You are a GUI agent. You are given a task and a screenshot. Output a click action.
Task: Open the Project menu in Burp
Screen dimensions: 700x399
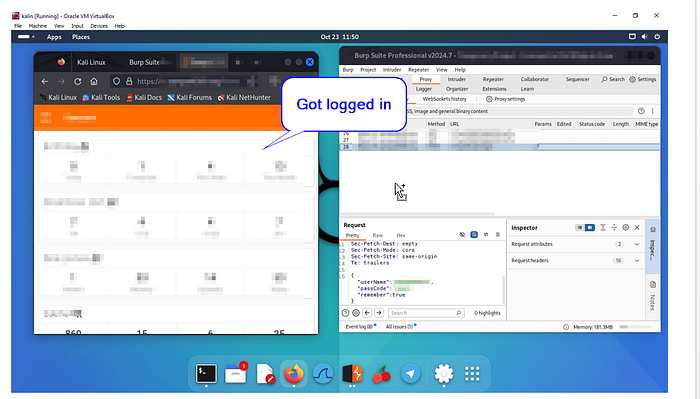pos(368,70)
